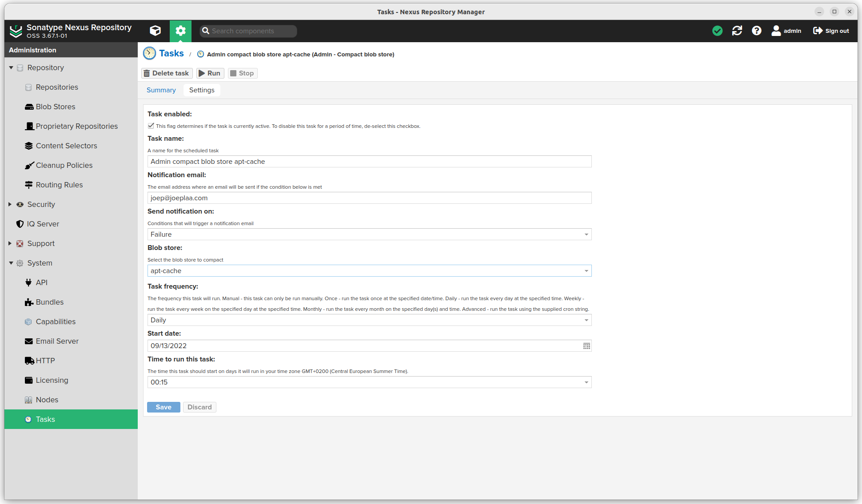Click the green system status check icon

[x=717, y=31]
